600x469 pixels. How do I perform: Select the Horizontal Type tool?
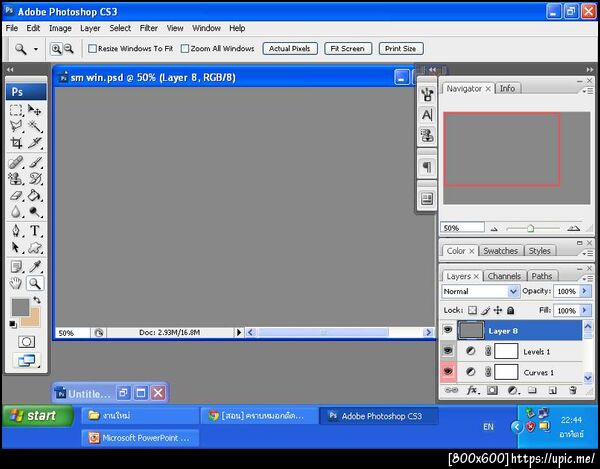[35, 231]
